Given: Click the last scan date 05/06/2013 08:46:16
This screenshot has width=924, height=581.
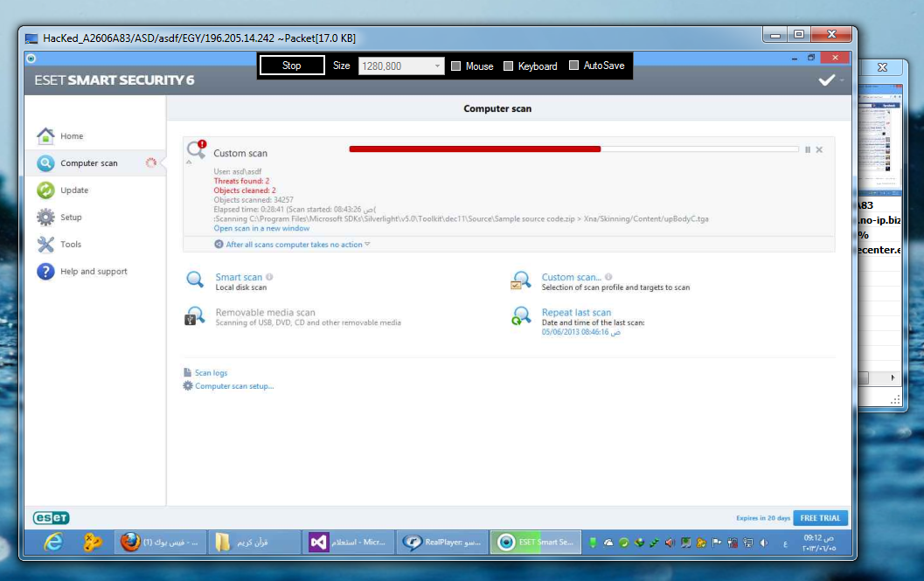Looking at the screenshot, I should tap(581, 332).
